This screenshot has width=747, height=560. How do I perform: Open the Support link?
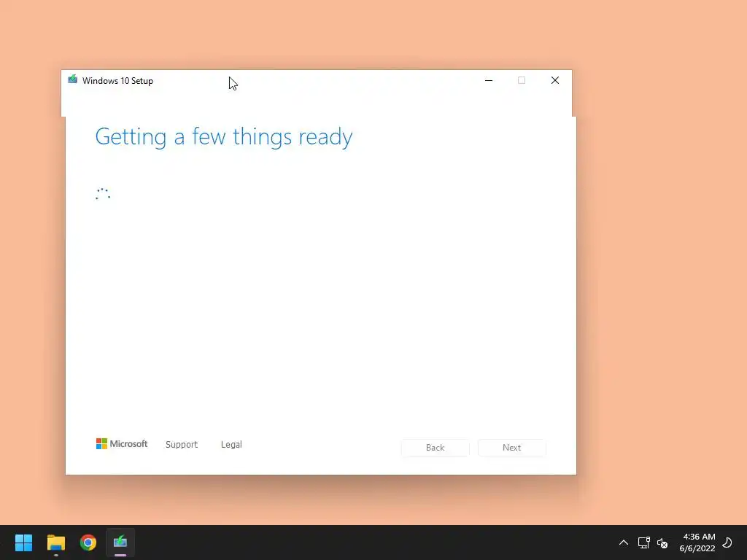coord(182,444)
